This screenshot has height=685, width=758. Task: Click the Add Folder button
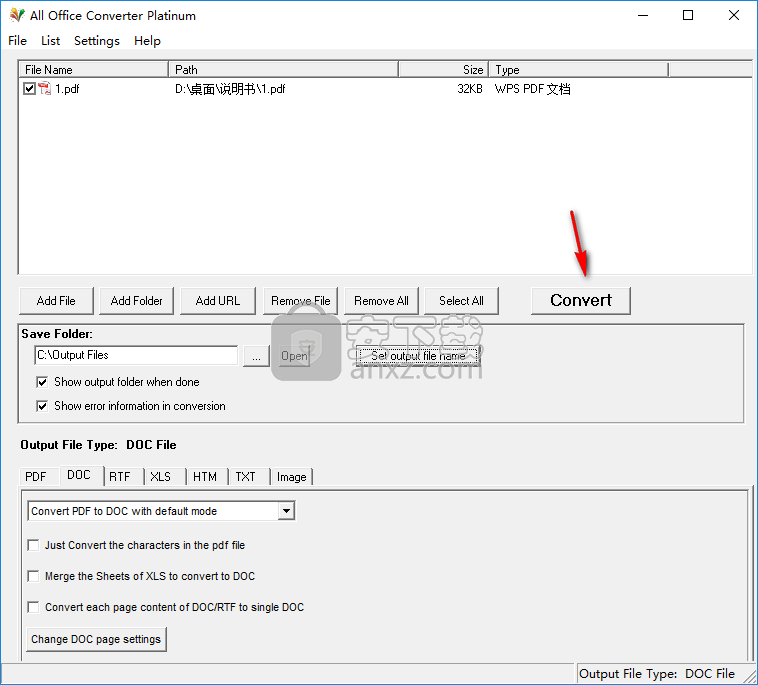pyautogui.click(x=136, y=301)
